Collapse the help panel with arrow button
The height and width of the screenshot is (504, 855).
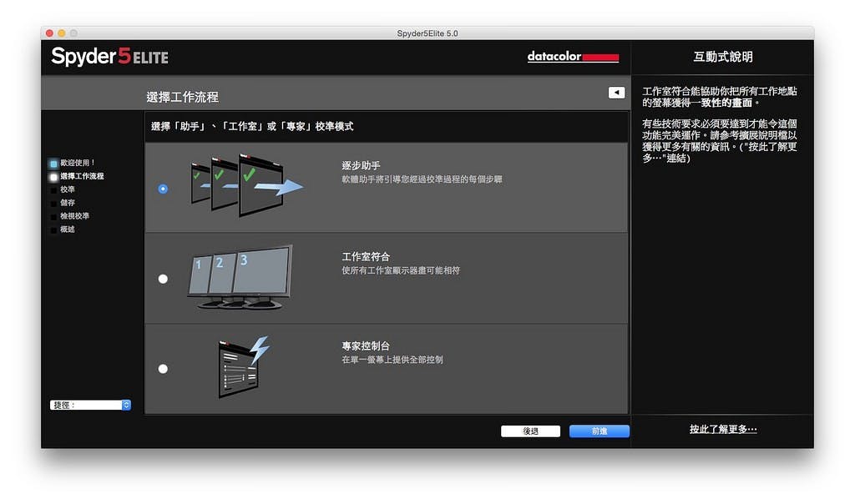click(x=616, y=93)
